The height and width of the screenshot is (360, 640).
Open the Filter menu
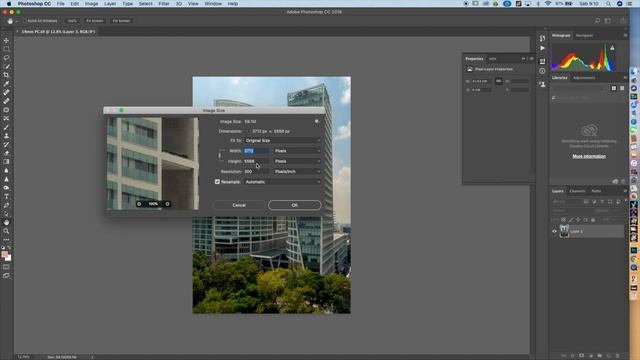[x=164, y=4]
